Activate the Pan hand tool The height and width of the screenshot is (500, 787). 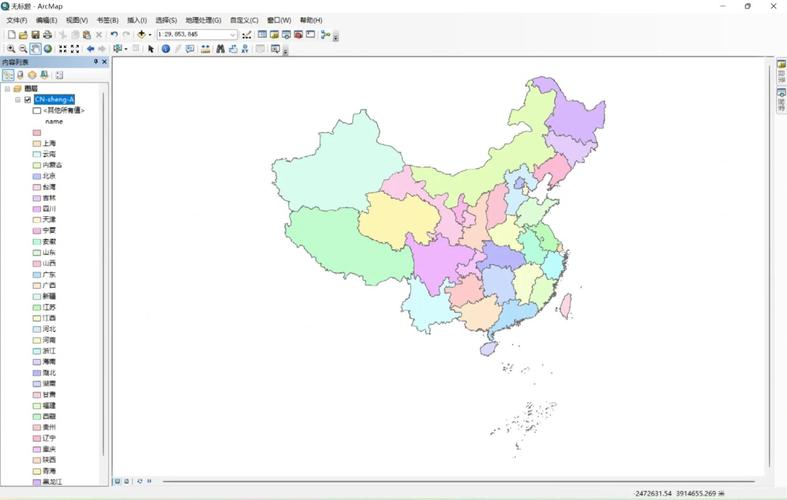click(x=35, y=49)
